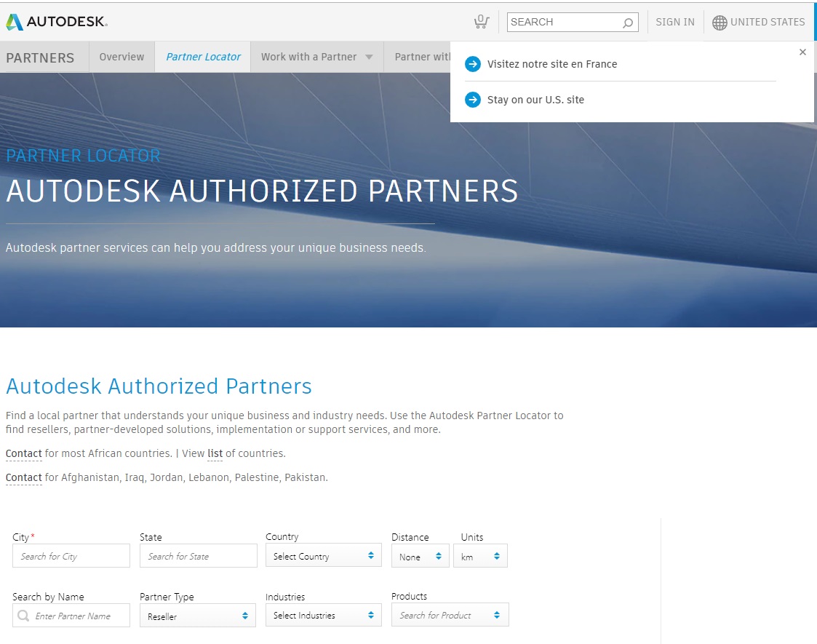Image resolution: width=817 pixels, height=644 pixels.
Task: Click the Autodesk logo
Action: 56,22
